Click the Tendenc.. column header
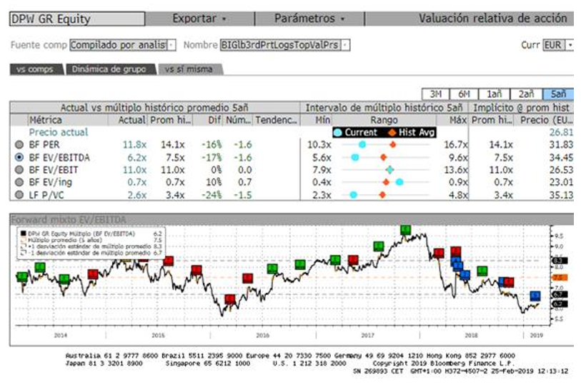The height and width of the screenshot is (392, 581). (276, 120)
